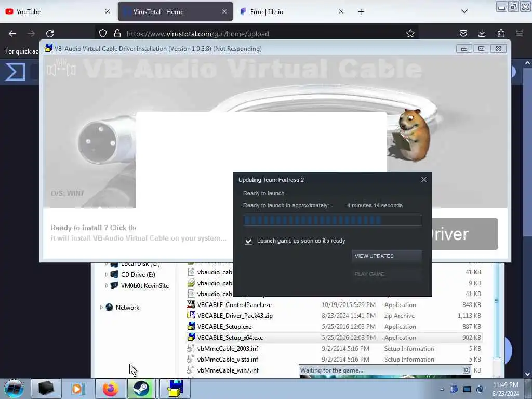Screen dimensions: 532x399
Task: Open the Firefox extensions icon
Action: tap(501, 33)
